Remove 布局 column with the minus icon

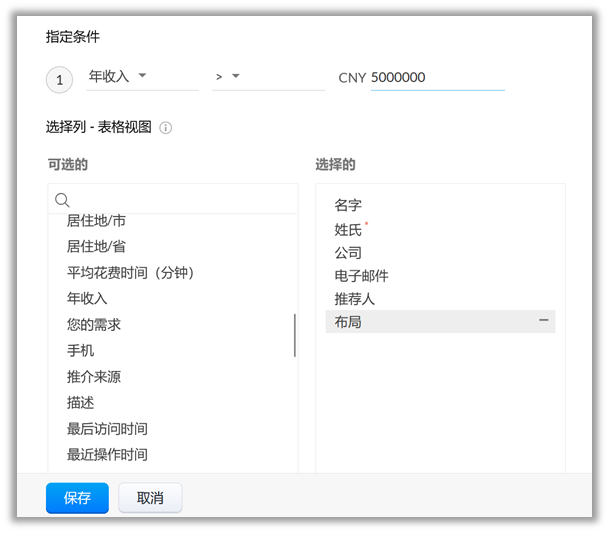[x=543, y=321]
